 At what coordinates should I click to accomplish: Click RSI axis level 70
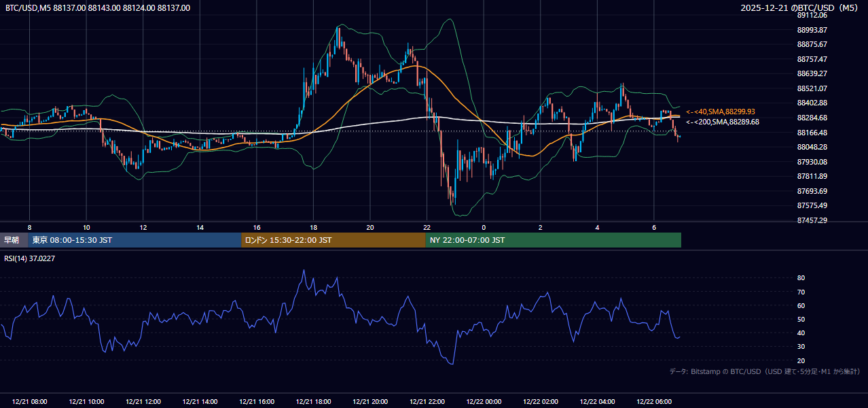coord(801,292)
